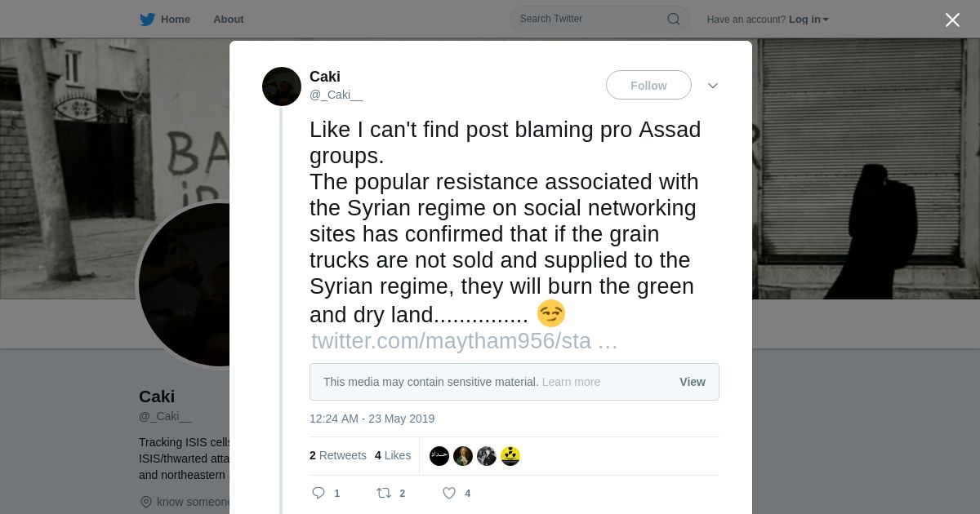Like the tweet with the heart icon
Viewport: 980px width, 514px height.
tap(449, 493)
